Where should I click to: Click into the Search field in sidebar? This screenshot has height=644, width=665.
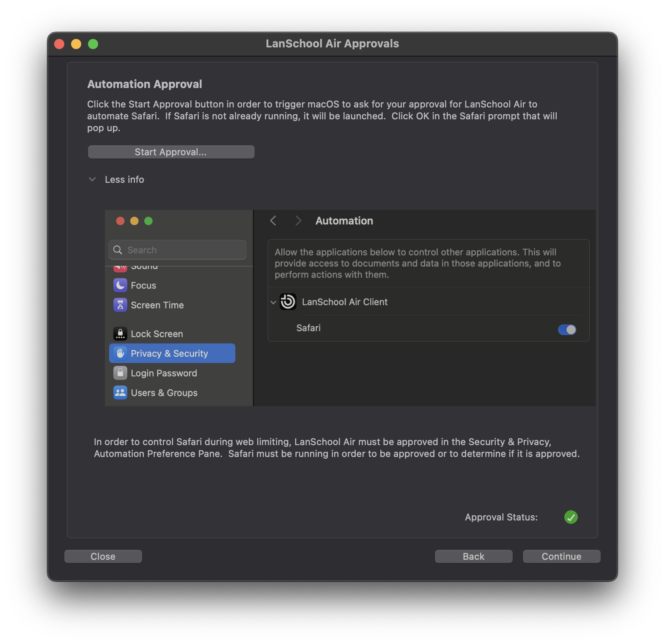[x=178, y=250]
